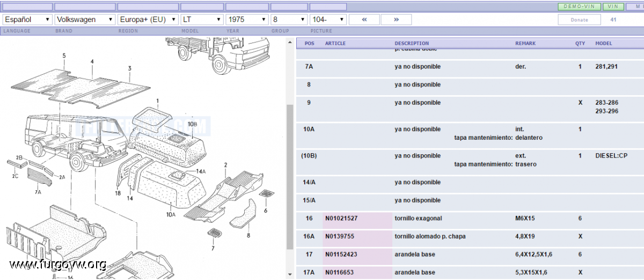Click 'tornillo alomado p. chapa' description
The image size is (644, 280).
pyautogui.click(x=430, y=236)
